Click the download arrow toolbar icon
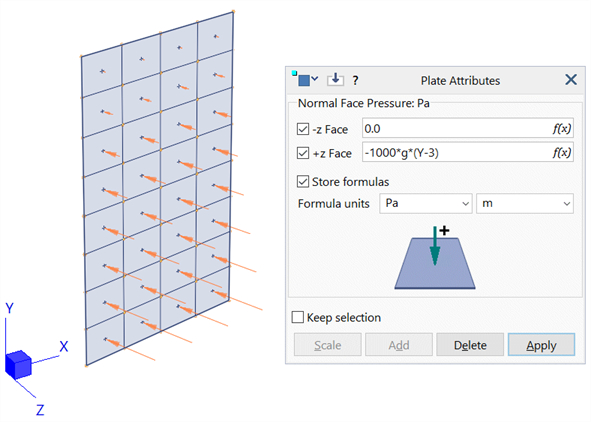Image resolution: width=591 pixels, height=422 pixels. click(x=335, y=80)
